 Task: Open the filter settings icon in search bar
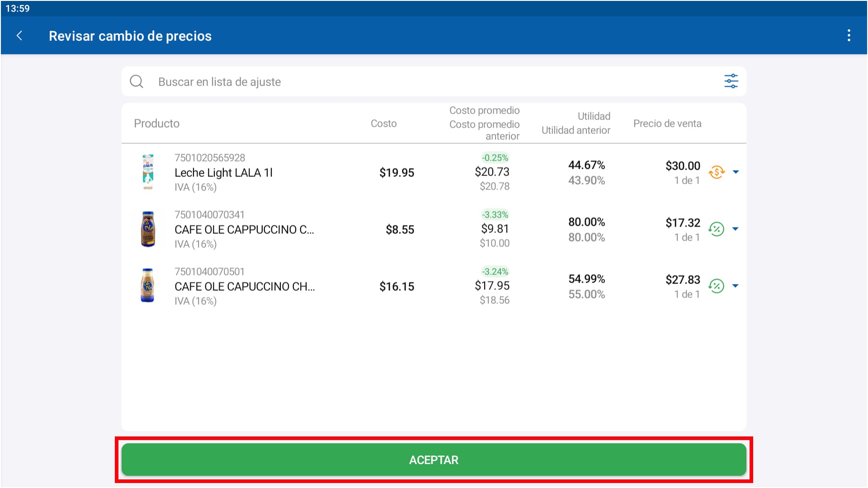coord(731,81)
